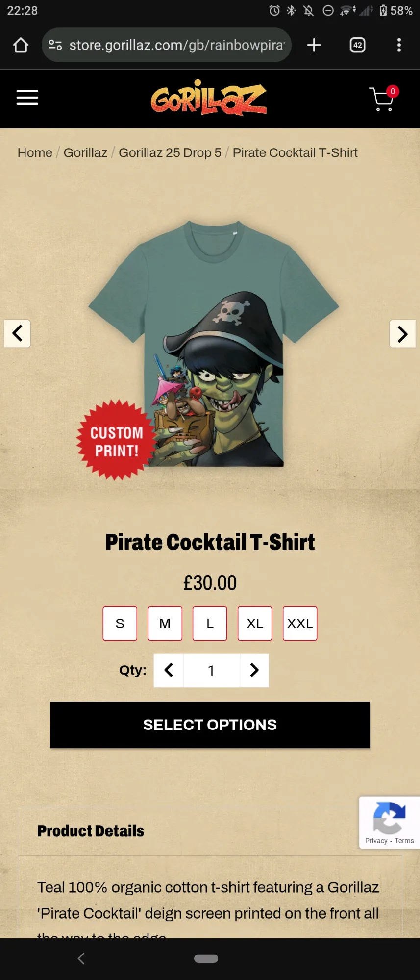Open the browser three-dot menu
Screen dimensions: 420x980
click(399, 45)
